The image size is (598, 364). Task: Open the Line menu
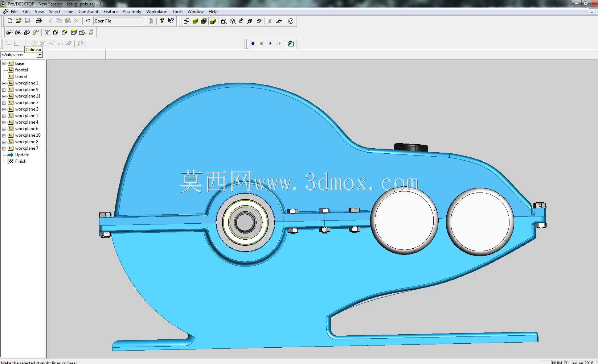click(x=69, y=12)
